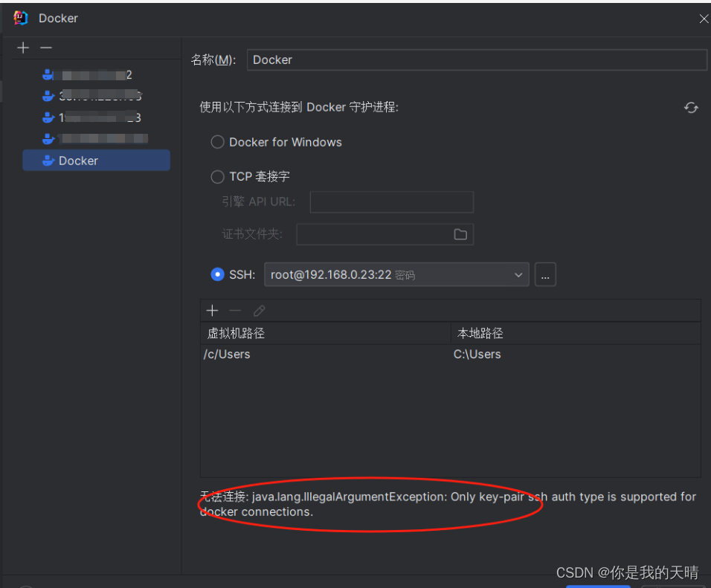Image resolution: width=711 pixels, height=588 pixels.
Task: Click the refresh connection icon
Action: [691, 108]
